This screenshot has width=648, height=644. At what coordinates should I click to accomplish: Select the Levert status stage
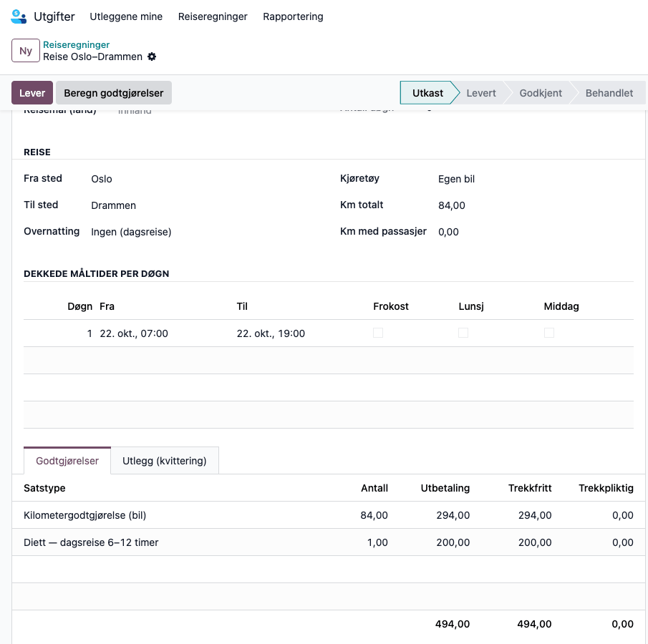click(x=481, y=93)
